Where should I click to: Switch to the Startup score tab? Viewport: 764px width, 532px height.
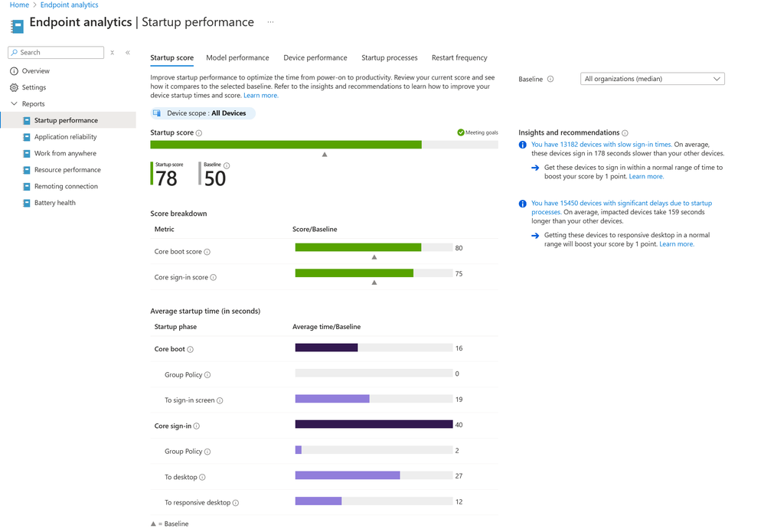pyautogui.click(x=171, y=58)
